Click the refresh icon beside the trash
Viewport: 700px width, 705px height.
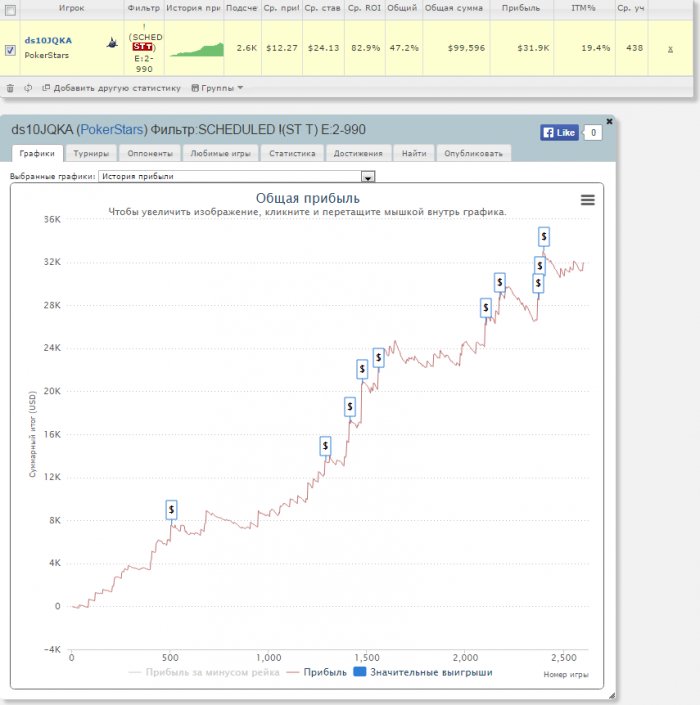click(x=28, y=88)
